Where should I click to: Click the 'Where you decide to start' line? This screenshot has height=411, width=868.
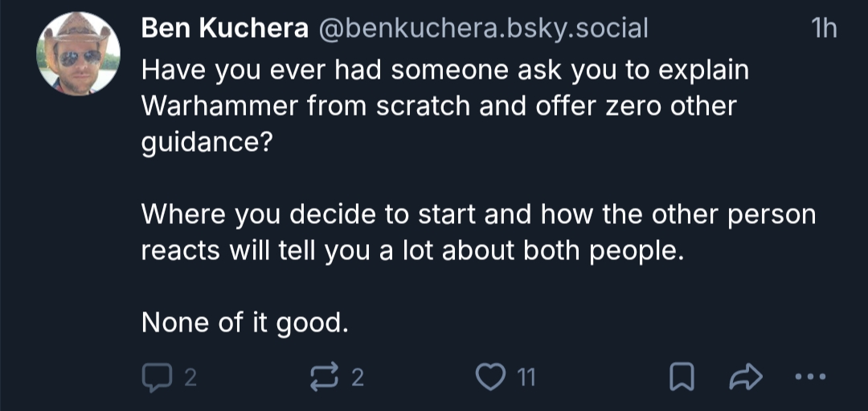(x=477, y=214)
